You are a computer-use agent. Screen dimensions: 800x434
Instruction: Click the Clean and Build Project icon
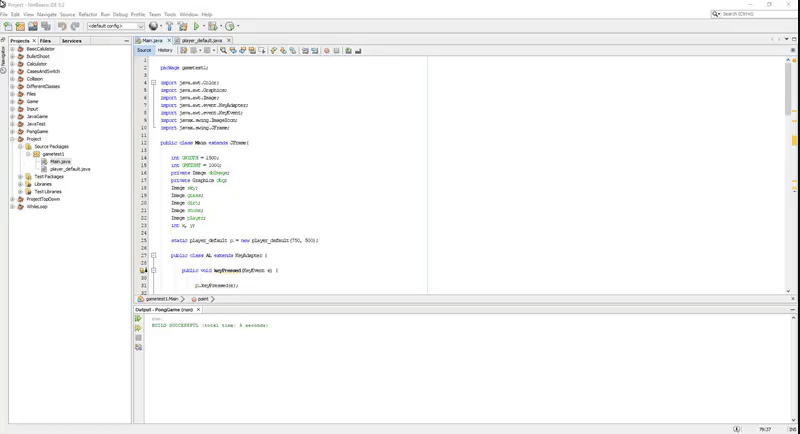[x=183, y=26]
